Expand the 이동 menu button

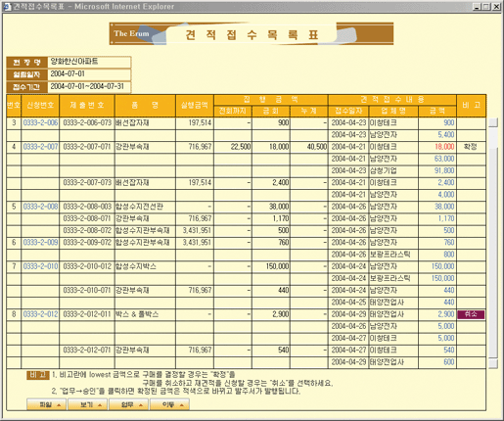169,405
